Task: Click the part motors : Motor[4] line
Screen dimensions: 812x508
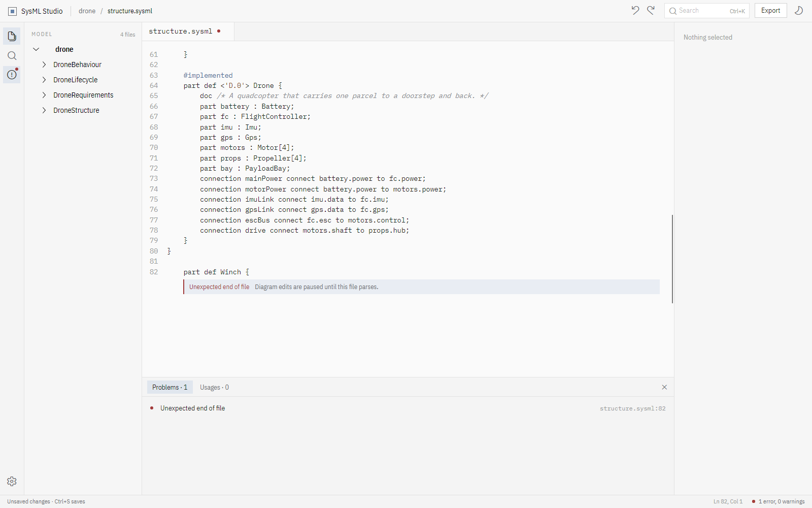Action: click(x=247, y=148)
